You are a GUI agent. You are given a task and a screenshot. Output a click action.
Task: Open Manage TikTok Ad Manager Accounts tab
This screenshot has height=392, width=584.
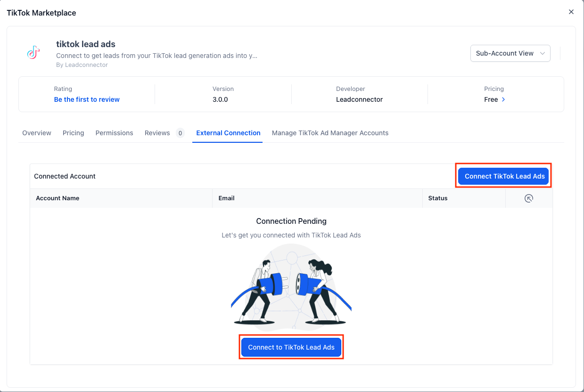330,133
